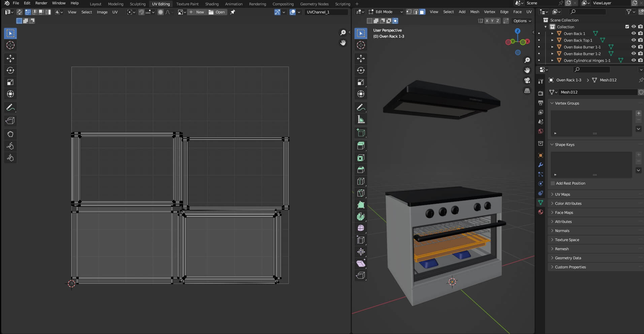Select the Smooth tool in 3D viewport

[x=361, y=228]
